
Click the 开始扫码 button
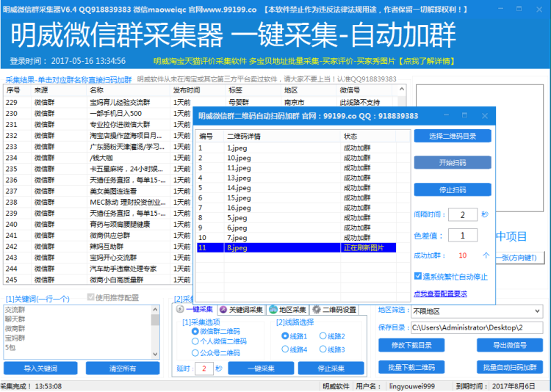[453, 163]
